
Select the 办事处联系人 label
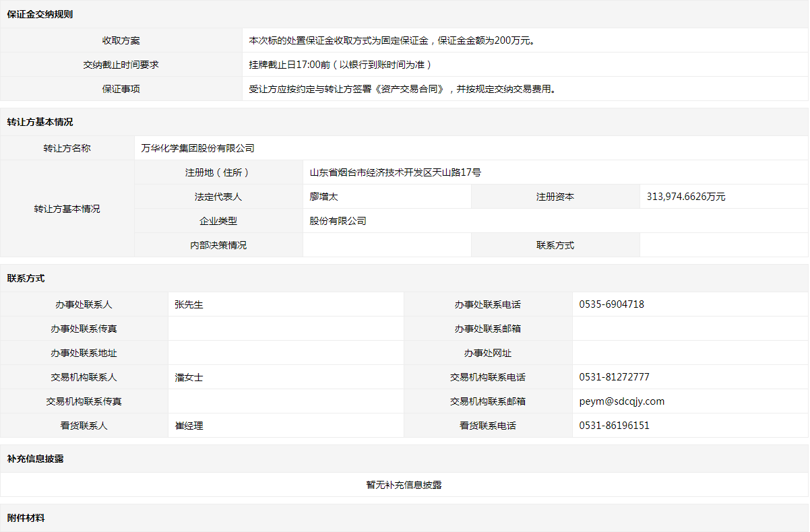coord(84,304)
